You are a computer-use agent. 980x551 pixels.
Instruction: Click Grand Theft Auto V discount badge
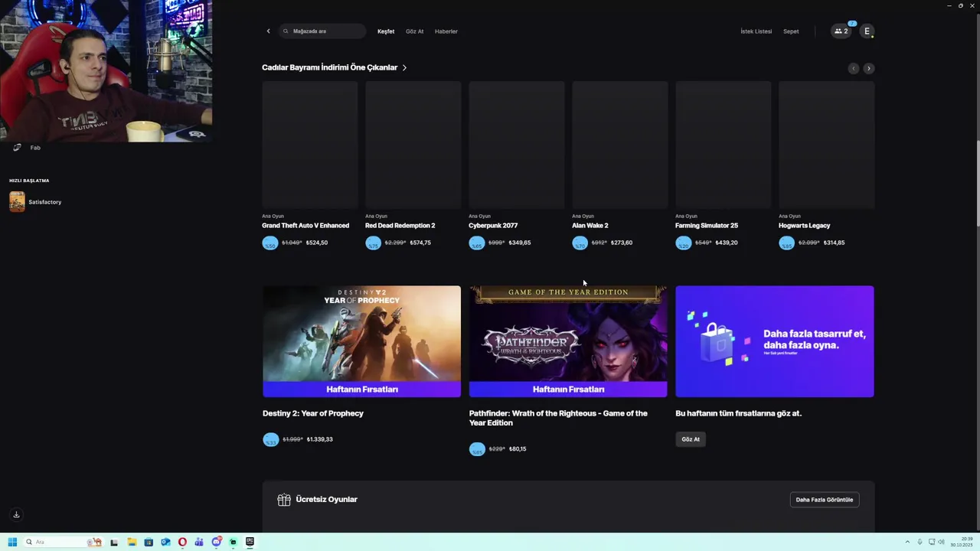pyautogui.click(x=269, y=243)
